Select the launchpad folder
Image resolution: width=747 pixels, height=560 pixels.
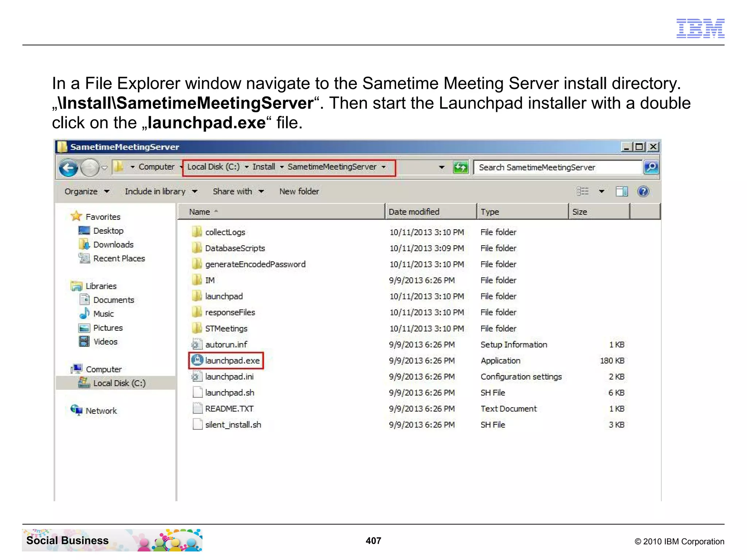(x=224, y=296)
